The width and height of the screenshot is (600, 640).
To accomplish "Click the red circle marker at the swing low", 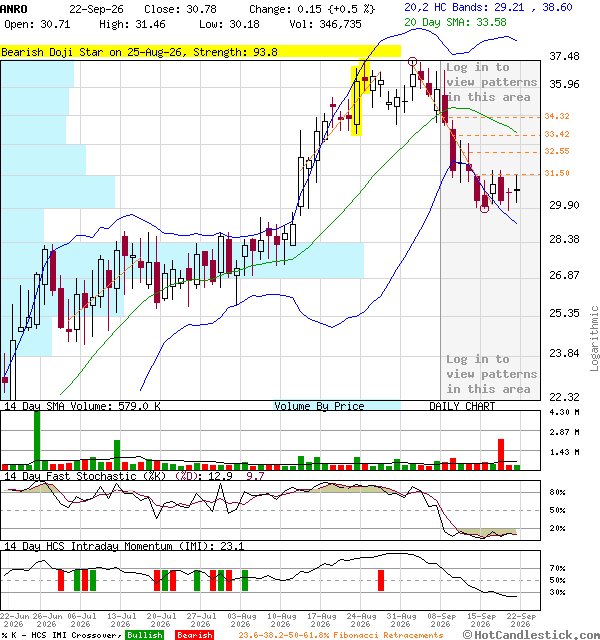I will (484, 209).
